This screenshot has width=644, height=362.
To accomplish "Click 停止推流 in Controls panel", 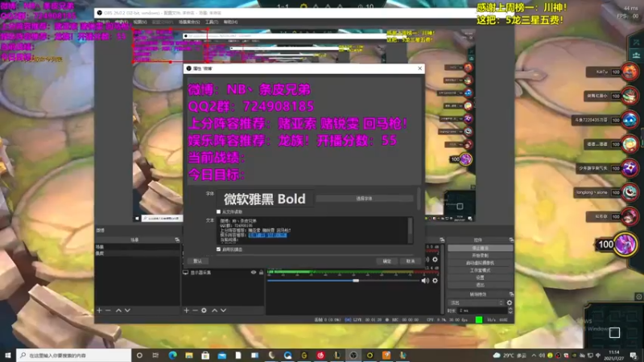I will coord(480,248).
